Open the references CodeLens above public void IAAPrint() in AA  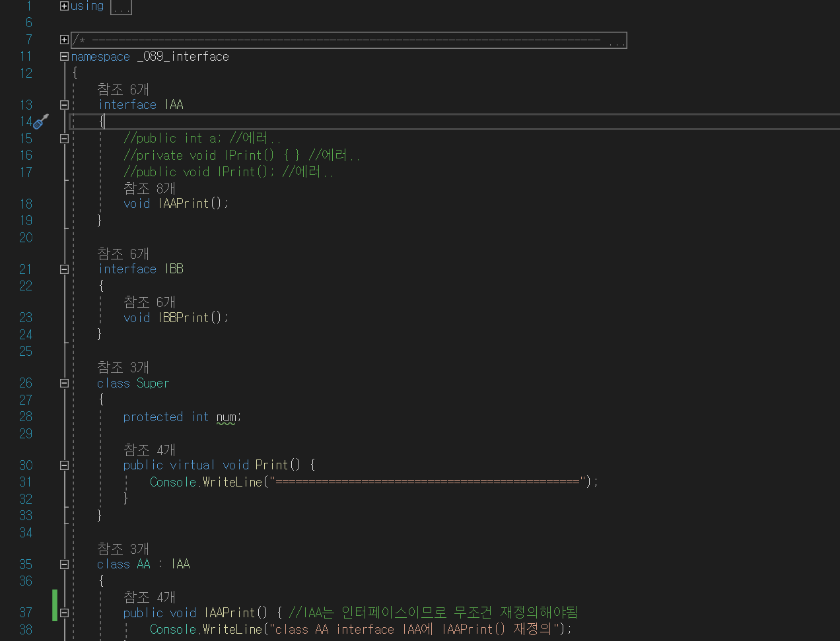click(x=149, y=597)
